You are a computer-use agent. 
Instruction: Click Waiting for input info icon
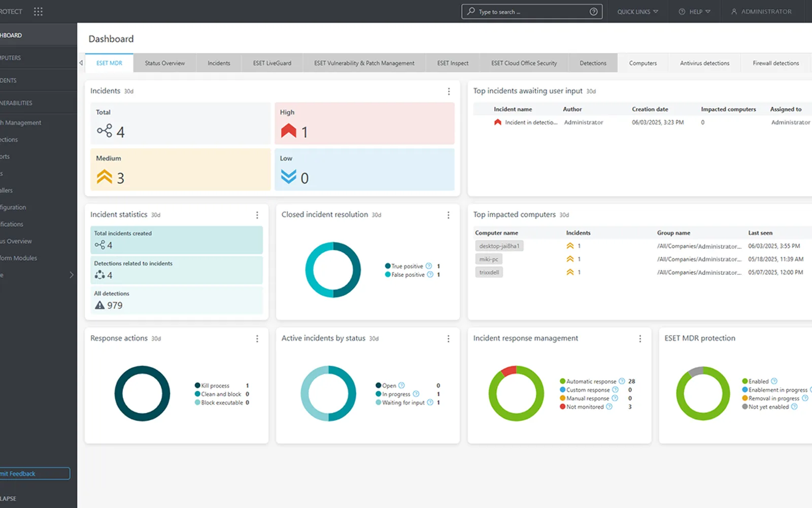[x=430, y=402]
